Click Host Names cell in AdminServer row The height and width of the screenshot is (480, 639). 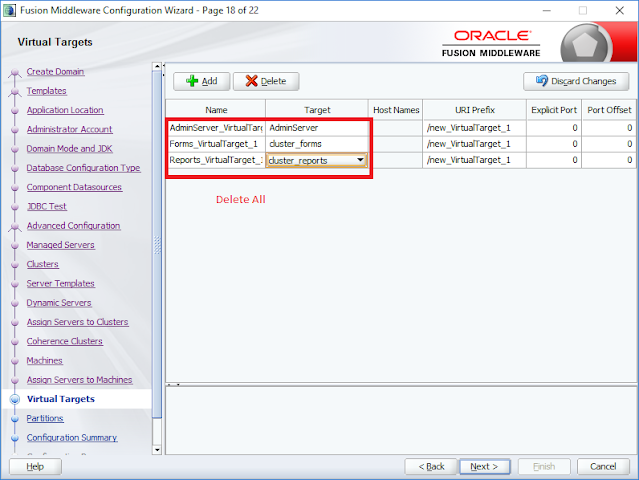(x=395, y=128)
